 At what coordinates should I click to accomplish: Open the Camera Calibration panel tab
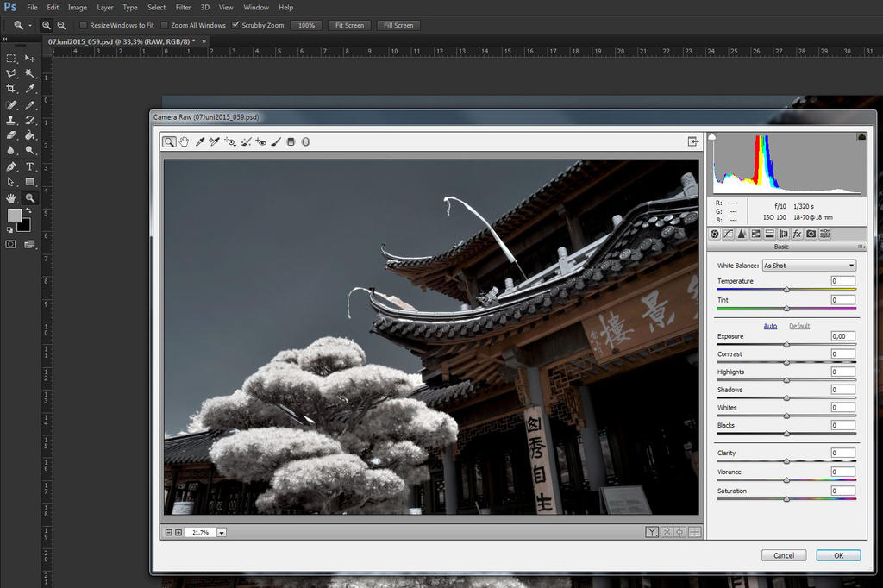click(811, 234)
